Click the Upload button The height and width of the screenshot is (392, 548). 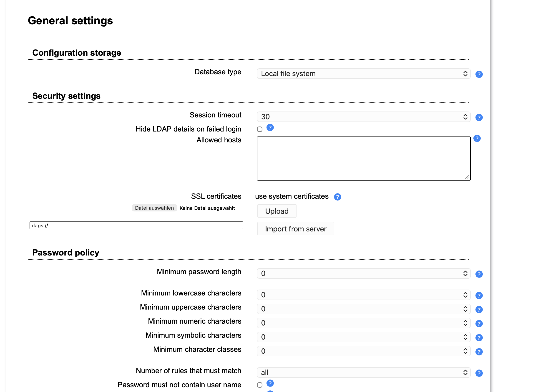277,211
